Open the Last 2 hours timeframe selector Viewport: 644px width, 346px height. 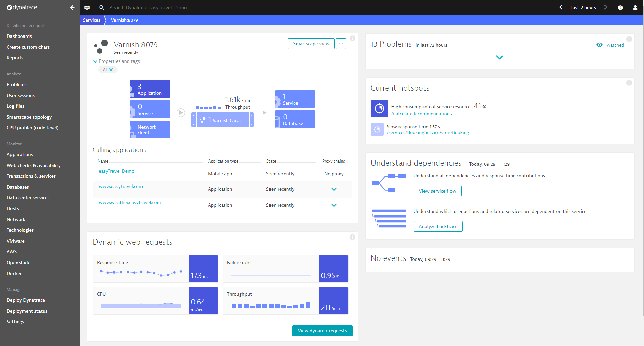coord(583,7)
